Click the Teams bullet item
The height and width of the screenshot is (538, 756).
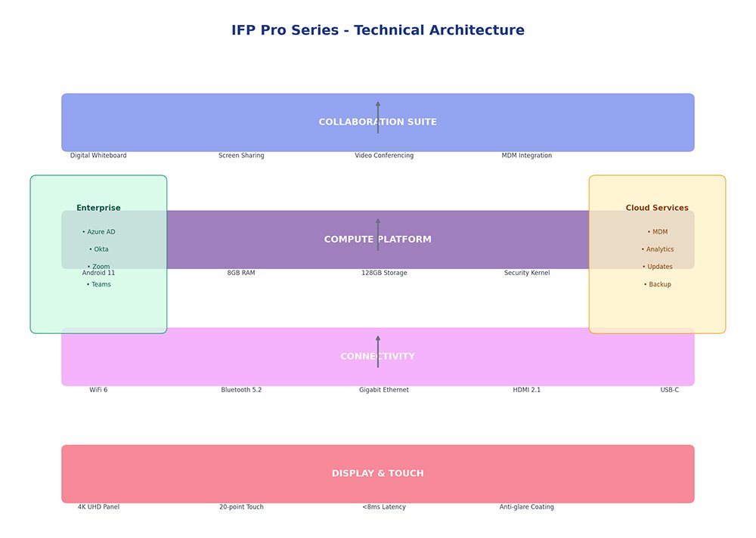pos(99,285)
